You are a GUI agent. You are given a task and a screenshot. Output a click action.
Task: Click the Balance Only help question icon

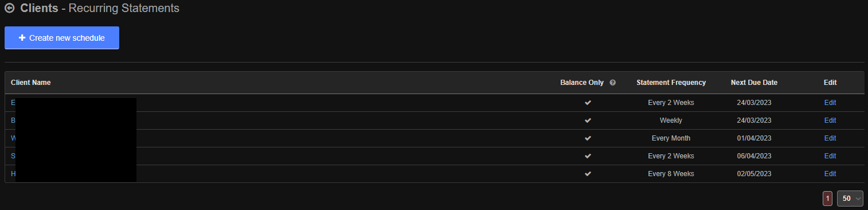pyautogui.click(x=613, y=83)
